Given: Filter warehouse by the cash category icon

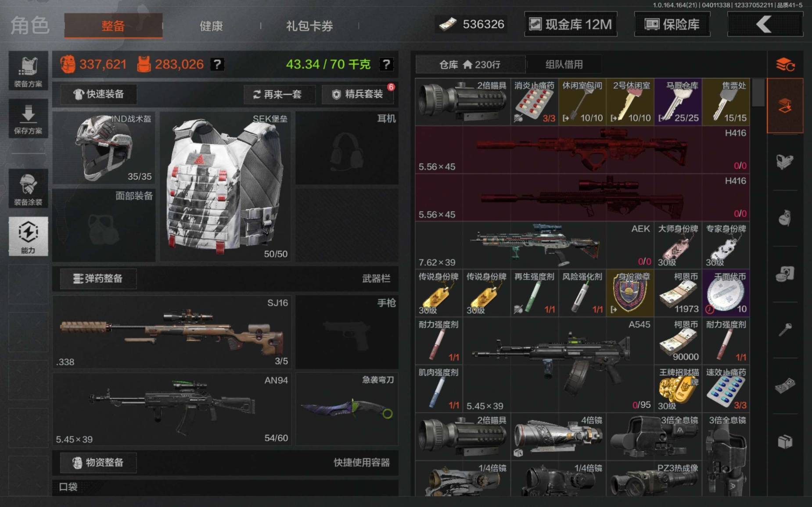Looking at the screenshot, I should [785, 386].
